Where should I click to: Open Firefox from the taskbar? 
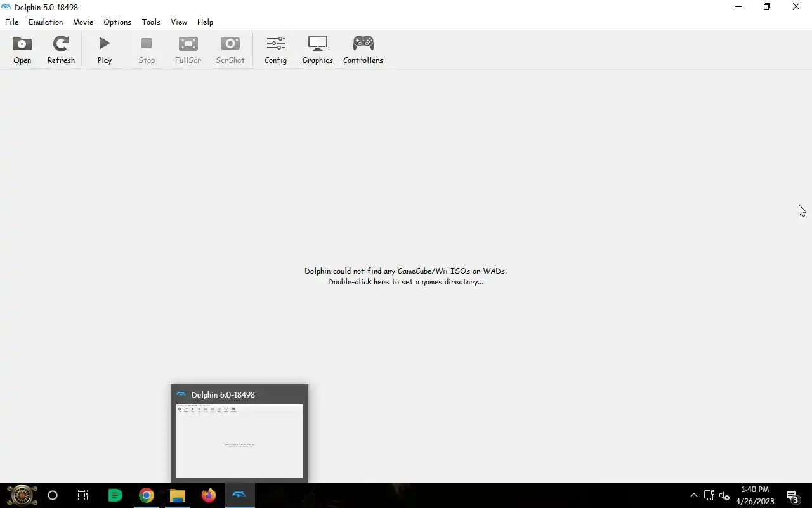208,495
